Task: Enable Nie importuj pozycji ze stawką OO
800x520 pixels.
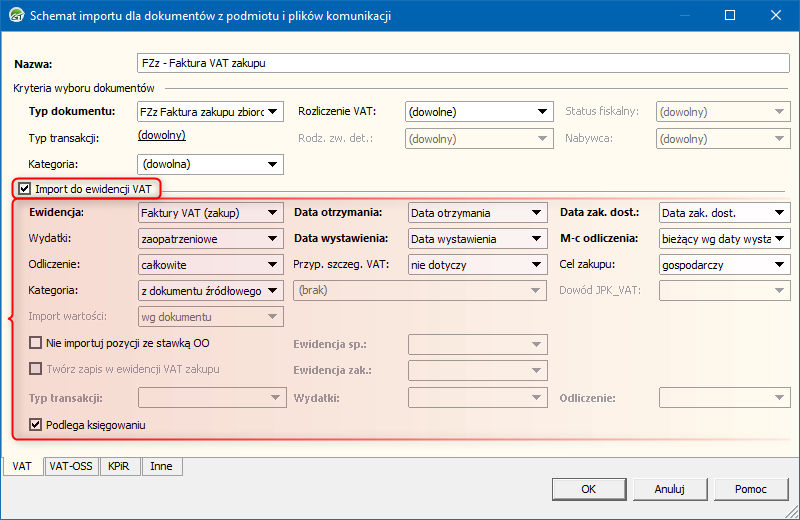Action: 35,343
